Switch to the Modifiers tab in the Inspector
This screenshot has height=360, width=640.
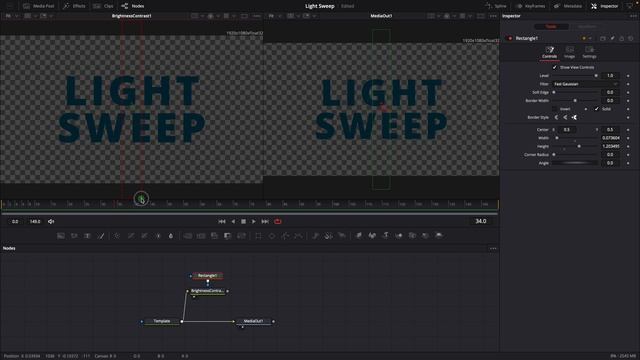587,27
